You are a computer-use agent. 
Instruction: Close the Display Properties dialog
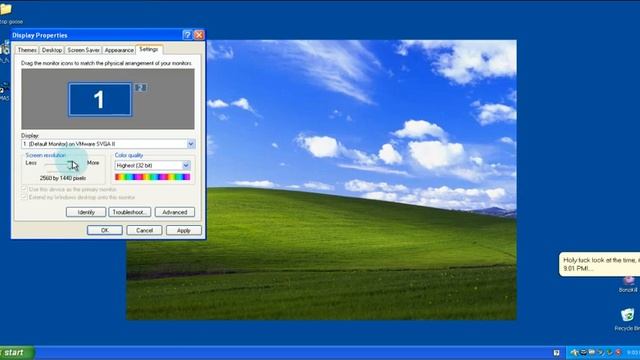pyautogui.click(x=199, y=35)
